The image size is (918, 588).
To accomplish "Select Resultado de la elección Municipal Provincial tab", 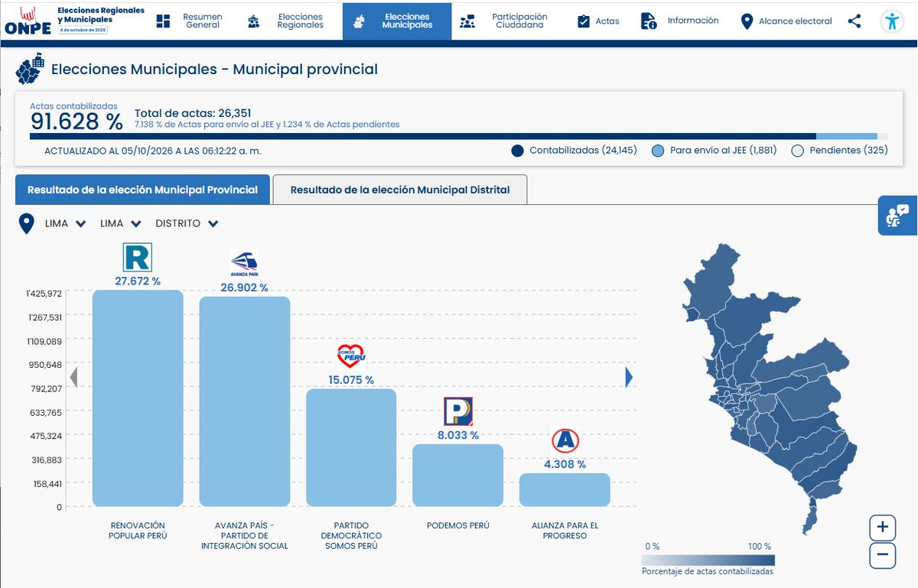I will [142, 190].
